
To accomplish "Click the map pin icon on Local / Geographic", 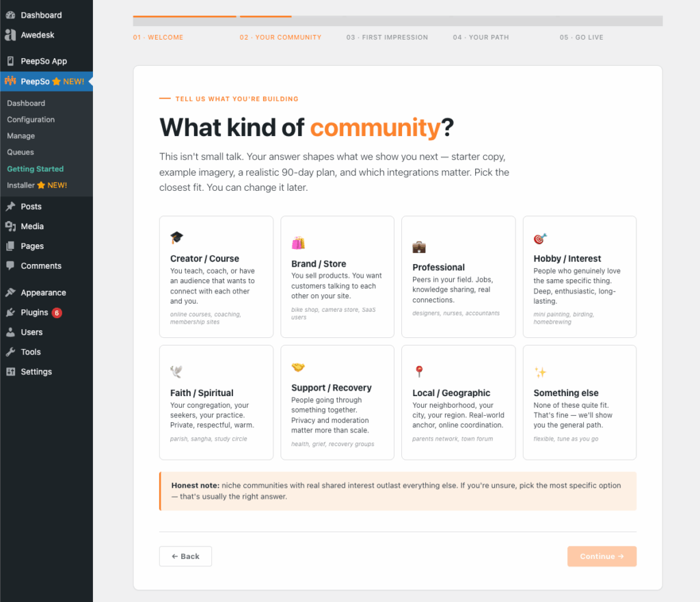I will [x=419, y=371].
